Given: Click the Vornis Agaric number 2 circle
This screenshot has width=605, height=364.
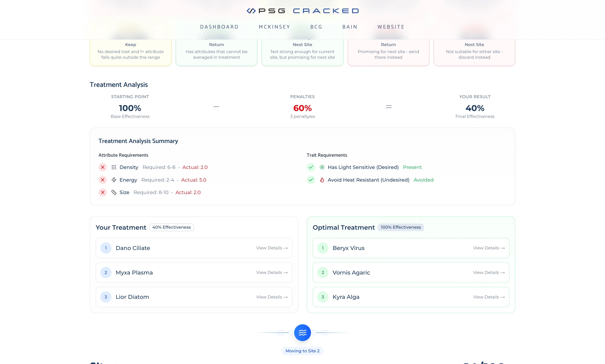Looking at the screenshot, I should 323,272.
